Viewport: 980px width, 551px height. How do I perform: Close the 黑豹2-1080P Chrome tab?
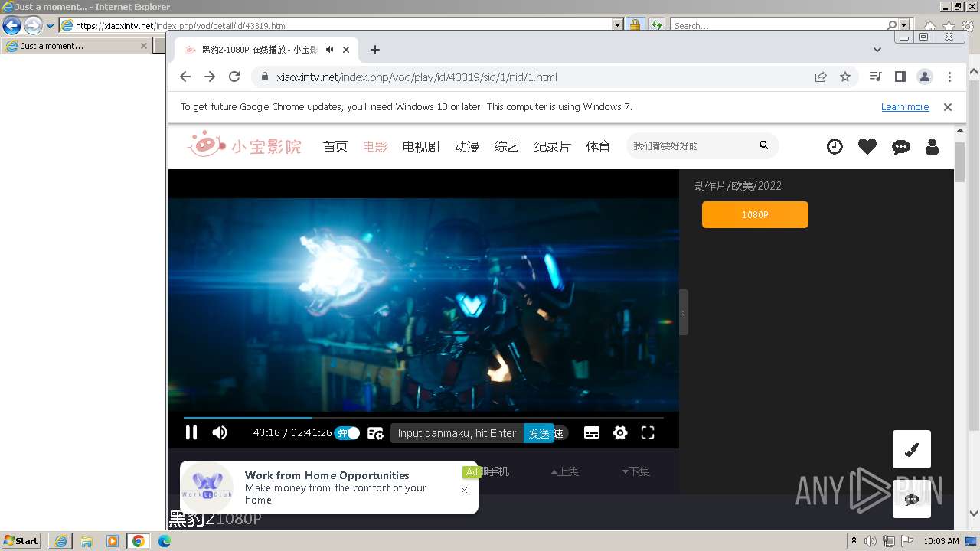[x=346, y=50]
